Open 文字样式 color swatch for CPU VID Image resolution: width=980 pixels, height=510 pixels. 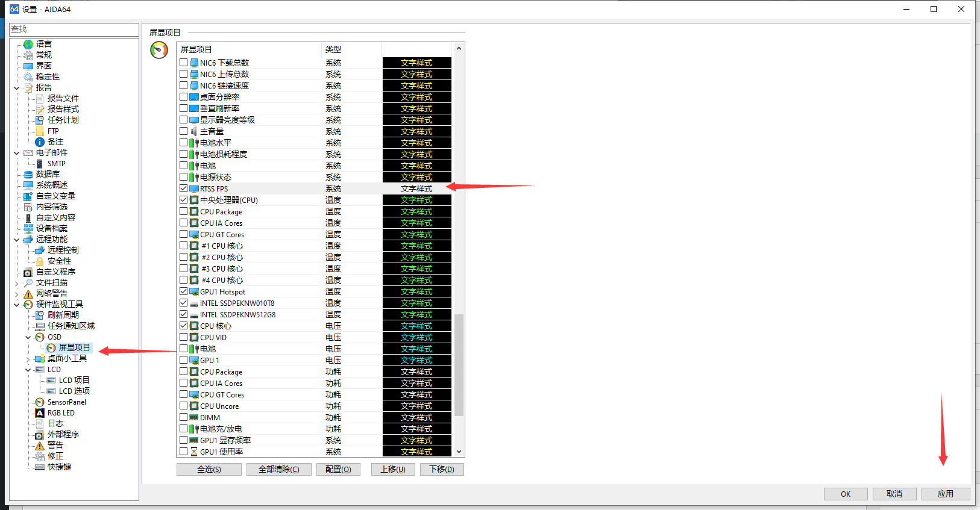pos(416,337)
